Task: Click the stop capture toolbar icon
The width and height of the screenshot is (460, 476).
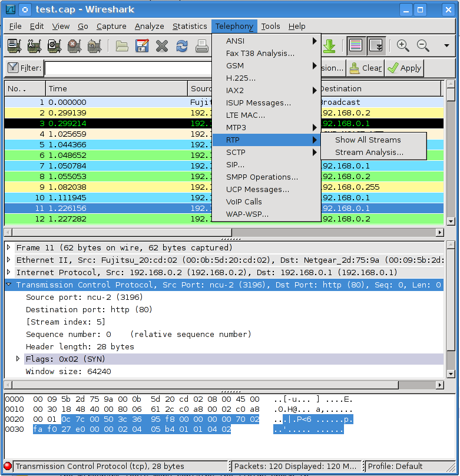Action: (75, 46)
